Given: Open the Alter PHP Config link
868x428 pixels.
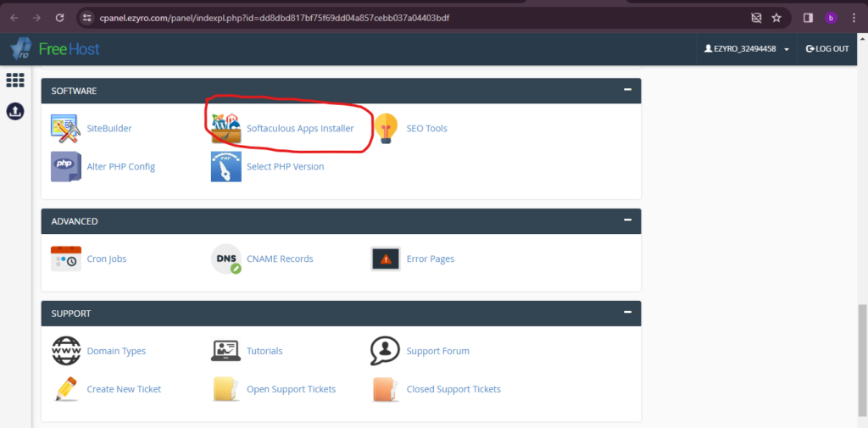Looking at the screenshot, I should click(x=120, y=167).
